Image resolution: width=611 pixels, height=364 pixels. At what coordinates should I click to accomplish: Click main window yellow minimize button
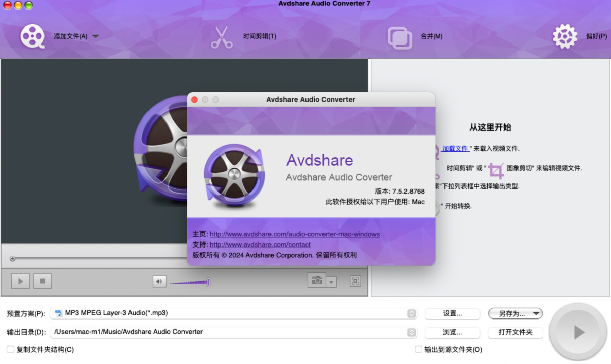click(18, 5)
